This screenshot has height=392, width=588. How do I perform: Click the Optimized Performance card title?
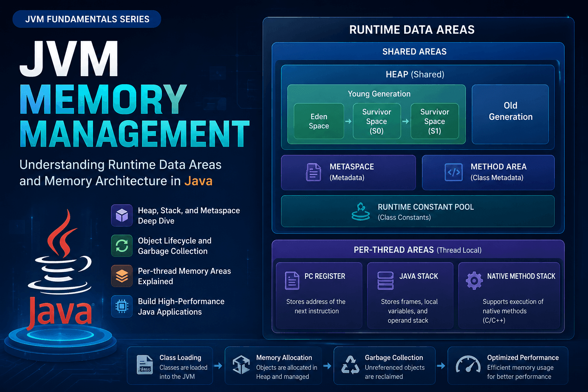(x=523, y=358)
